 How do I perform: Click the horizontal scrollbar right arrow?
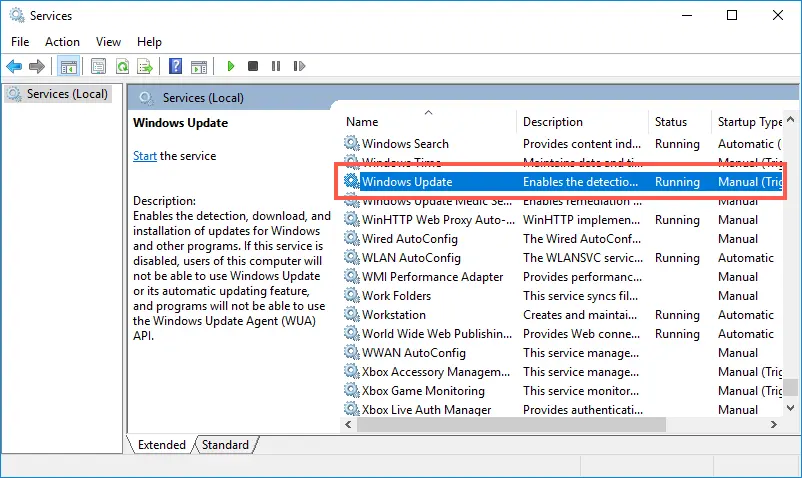pyautogui.click(x=774, y=424)
